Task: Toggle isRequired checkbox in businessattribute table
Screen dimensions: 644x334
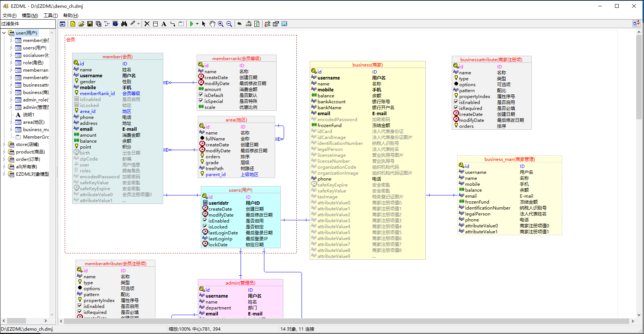Action: coord(456,108)
